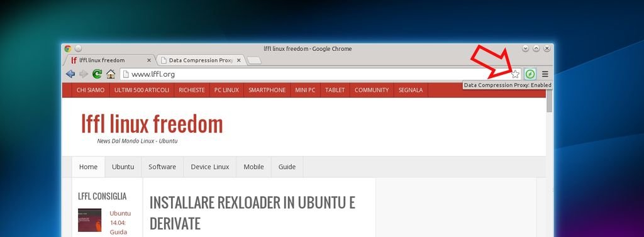Click the lffl linux freedom site title

[152, 124]
